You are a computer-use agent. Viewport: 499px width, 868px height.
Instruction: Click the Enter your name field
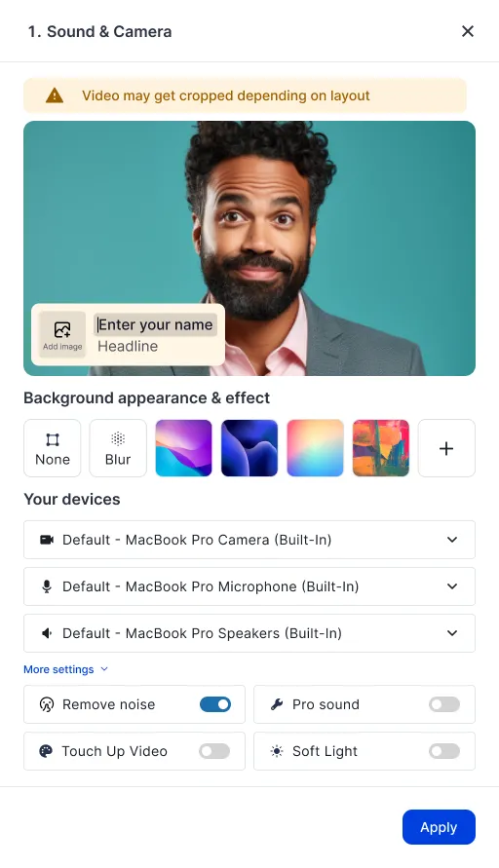(x=155, y=325)
